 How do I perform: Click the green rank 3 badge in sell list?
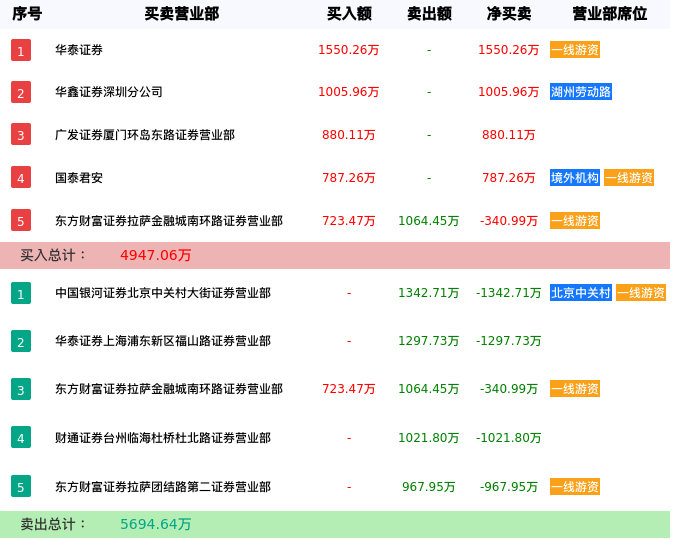(x=21, y=389)
